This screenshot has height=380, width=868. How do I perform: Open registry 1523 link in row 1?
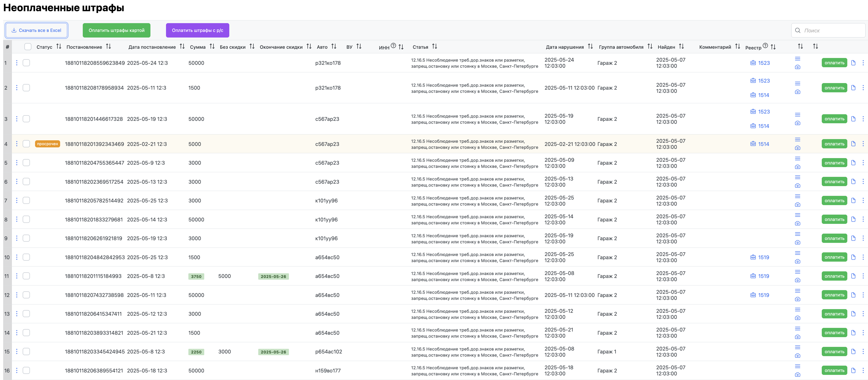760,63
